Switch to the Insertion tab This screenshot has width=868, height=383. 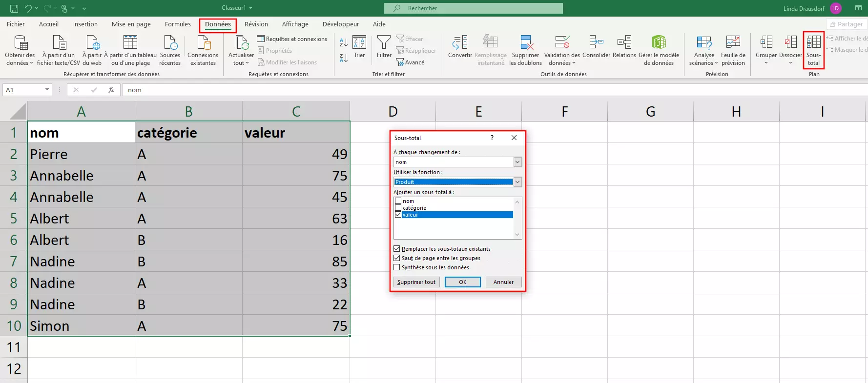(x=85, y=24)
